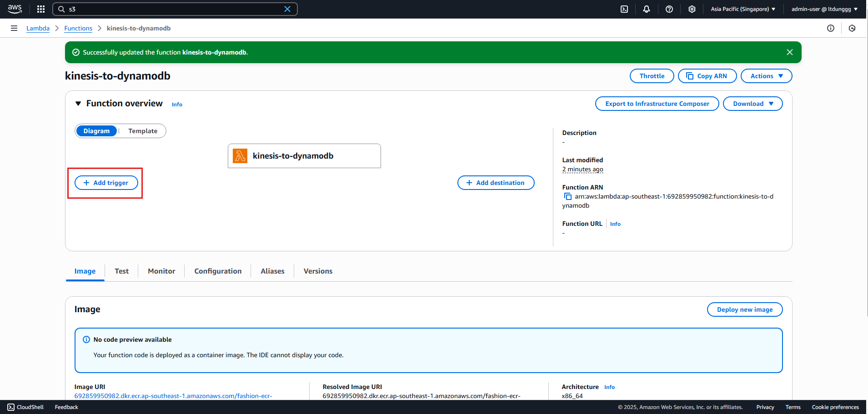Click the success checkmark icon in banner
This screenshot has width=868, height=414.
(76, 52)
